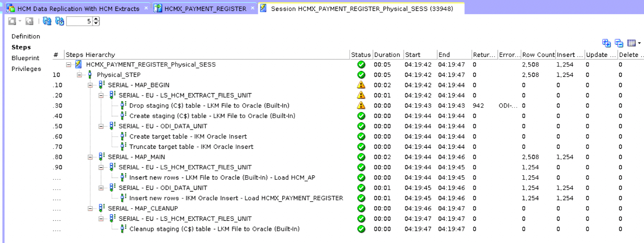Click warning status icon of MAP_BEGIN row

tap(361, 85)
